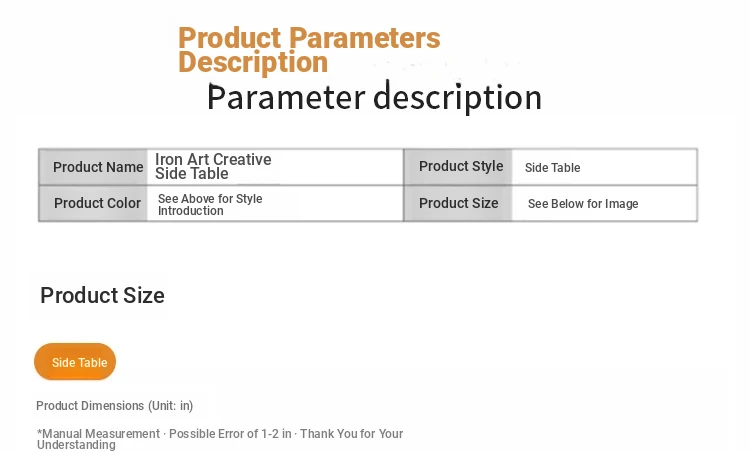Click the Side Table value beside Product Style
This screenshot has height=452, width=750.
tap(552, 168)
